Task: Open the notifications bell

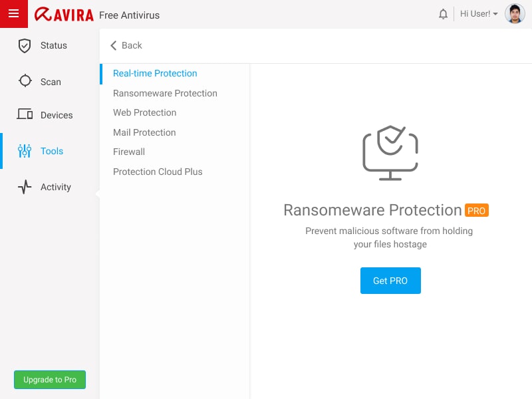Action: click(x=443, y=14)
